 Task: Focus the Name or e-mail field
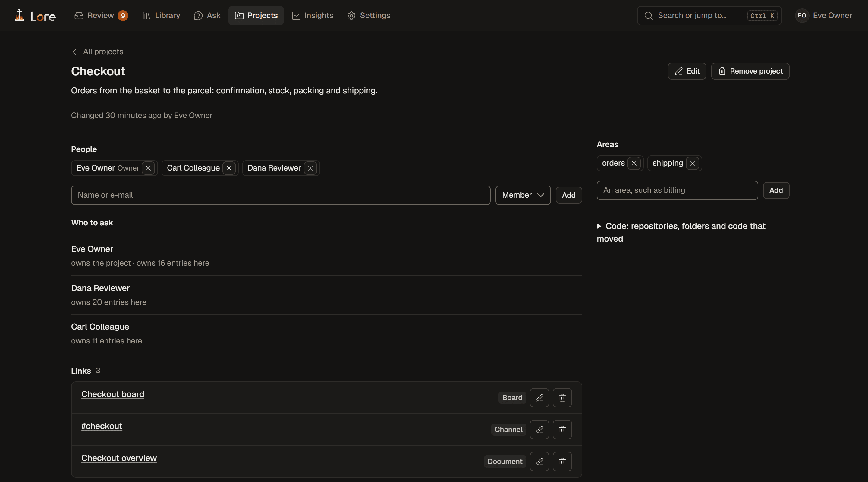tap(281, 195)
